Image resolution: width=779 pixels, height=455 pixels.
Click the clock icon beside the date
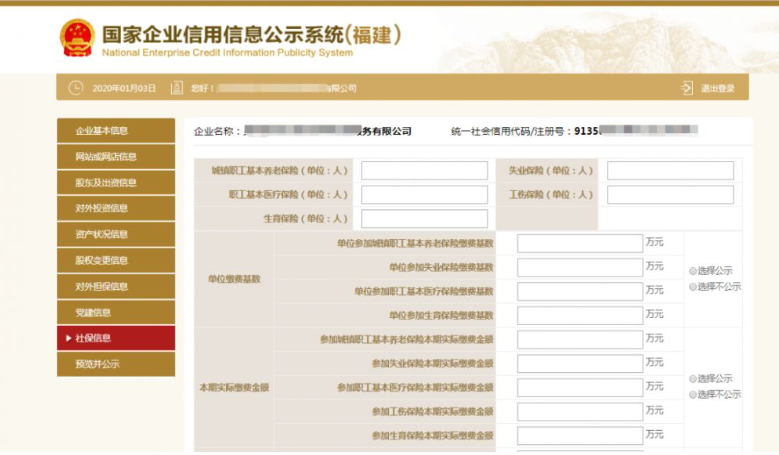click(75, 88)
